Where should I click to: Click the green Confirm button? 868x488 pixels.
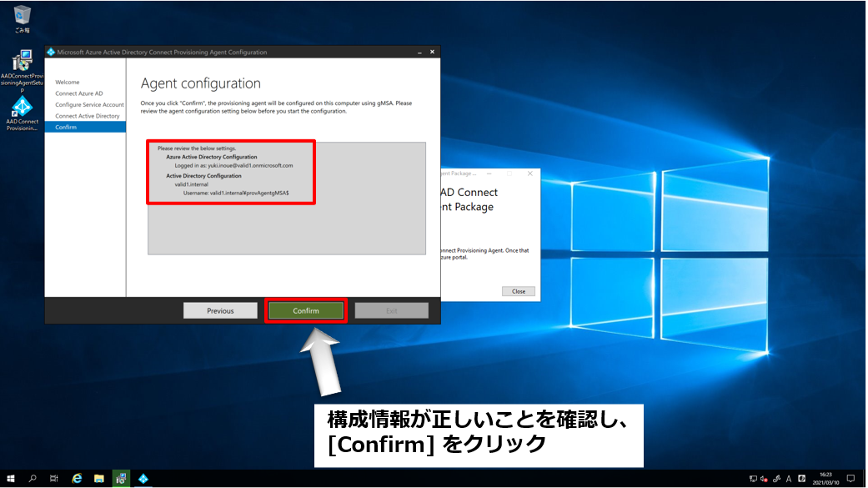(x=305, y=311)
